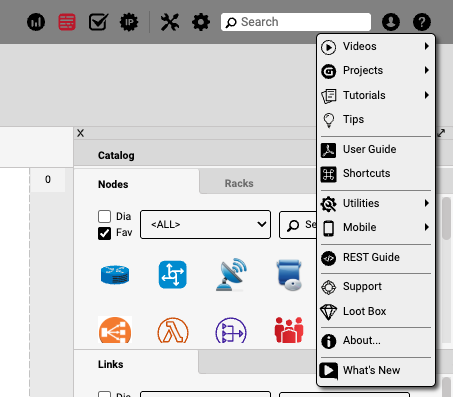
Task: Open the settings gear icon
Action: (x=201, y=22)
